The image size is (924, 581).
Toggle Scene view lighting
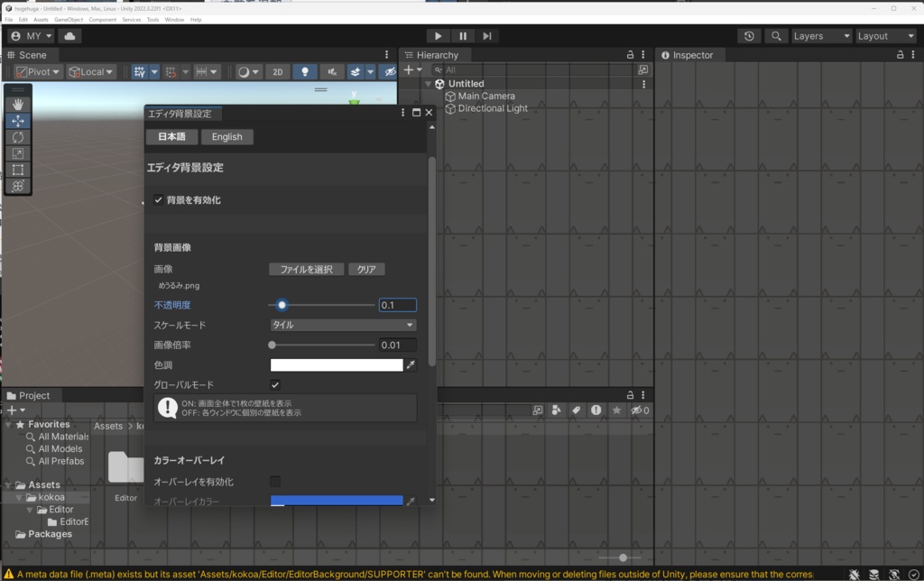(x=306, y=72)
